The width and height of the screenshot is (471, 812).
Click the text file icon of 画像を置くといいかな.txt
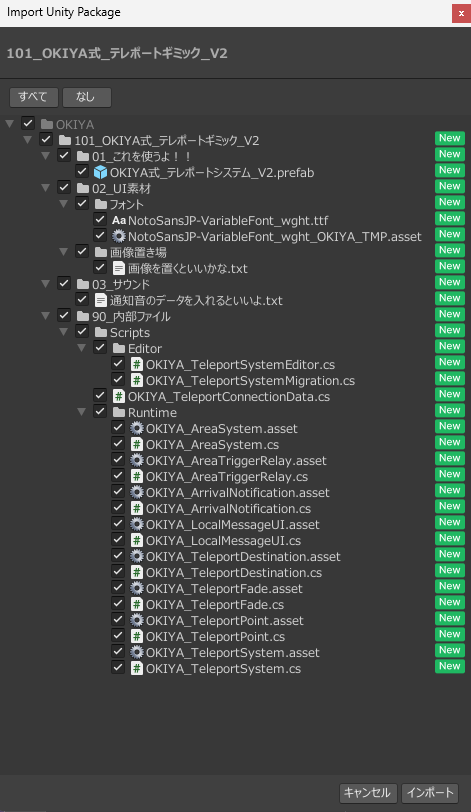tap(119, 268)
